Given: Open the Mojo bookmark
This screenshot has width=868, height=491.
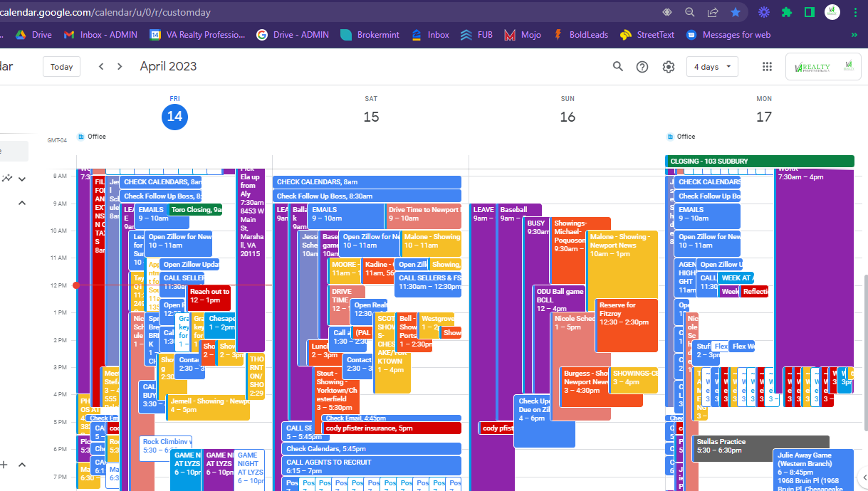Looking at the screenshot, I should pos(523,34).
